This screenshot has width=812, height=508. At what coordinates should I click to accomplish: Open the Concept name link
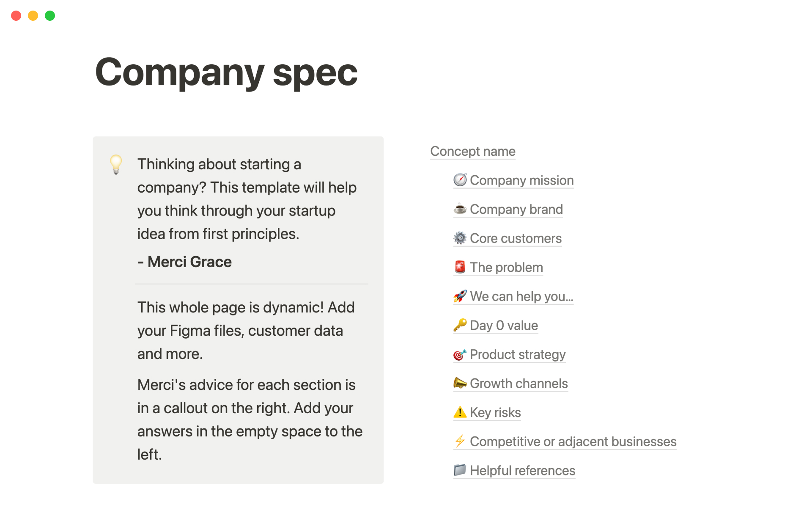tap(472, 152)
